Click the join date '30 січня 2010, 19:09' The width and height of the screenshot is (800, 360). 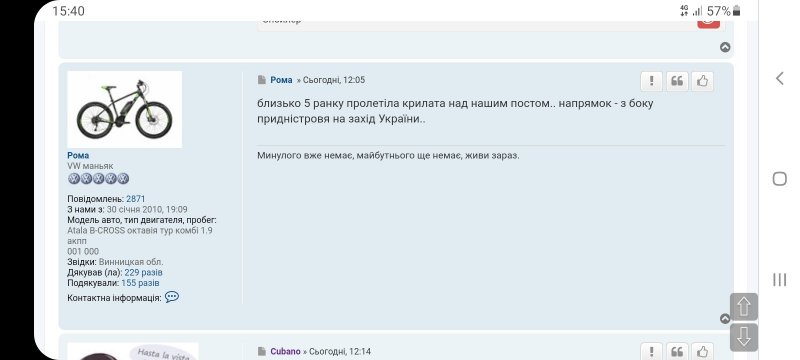click(x=147, y=209)
